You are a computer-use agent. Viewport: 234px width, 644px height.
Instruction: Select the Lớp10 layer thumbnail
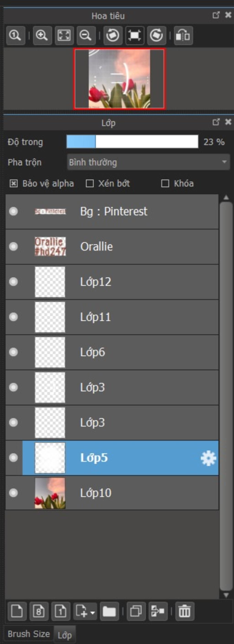pos(50,493)
